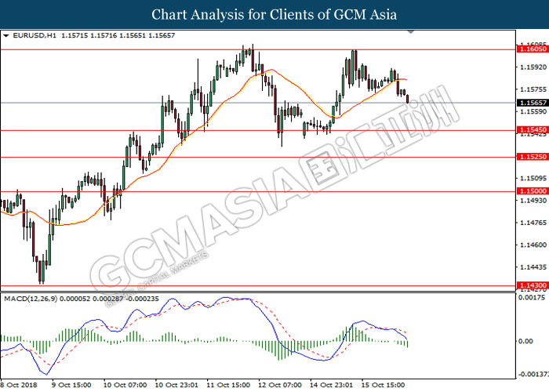This screenshot has width=549, height=392.
Task: Click the 1.14930 price scale value
Action: point(533,200)
